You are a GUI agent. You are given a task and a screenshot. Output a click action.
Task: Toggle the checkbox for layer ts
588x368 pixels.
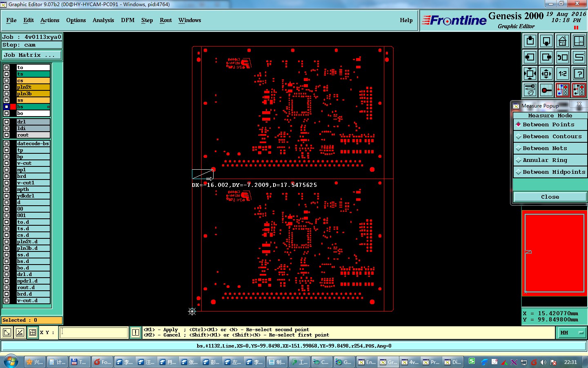(x=7, y=74)
